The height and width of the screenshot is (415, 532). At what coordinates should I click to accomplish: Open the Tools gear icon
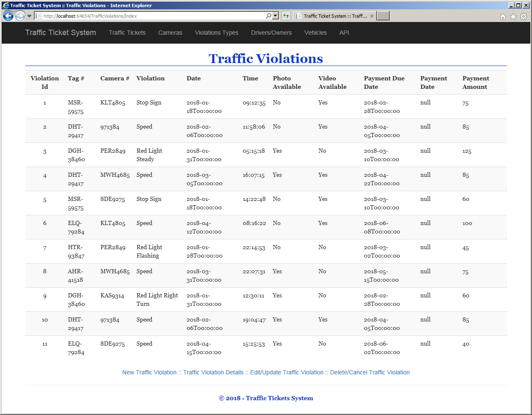point(524,16)
